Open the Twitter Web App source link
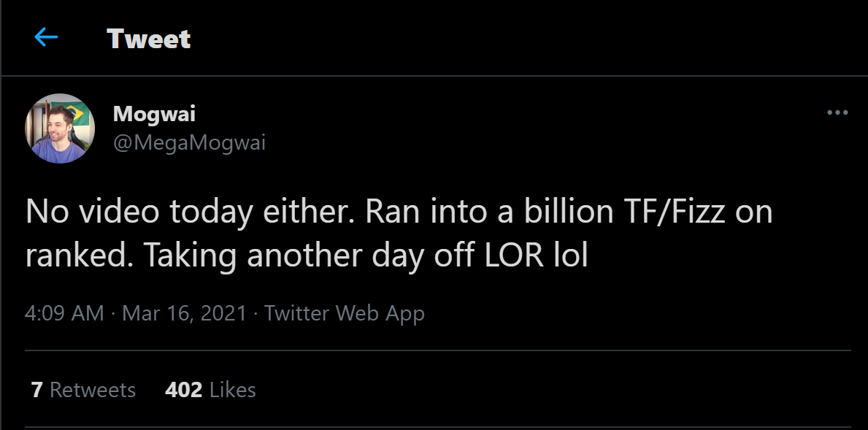868x430 pixels. click(345, 314)
